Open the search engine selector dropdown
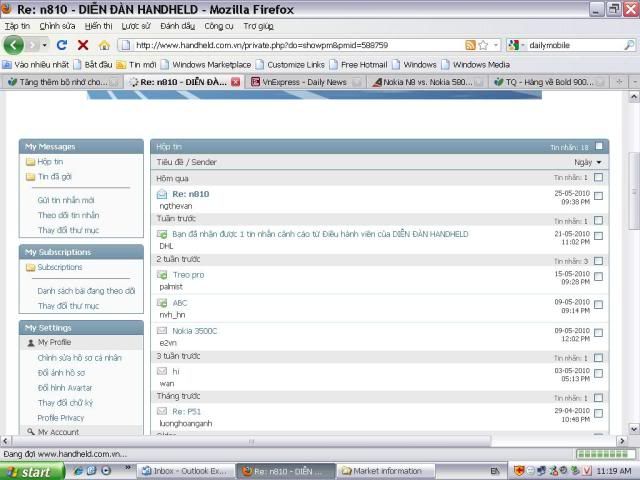Image resolution: width=640 pixels, height=480 pixels. tap(517, 45)
